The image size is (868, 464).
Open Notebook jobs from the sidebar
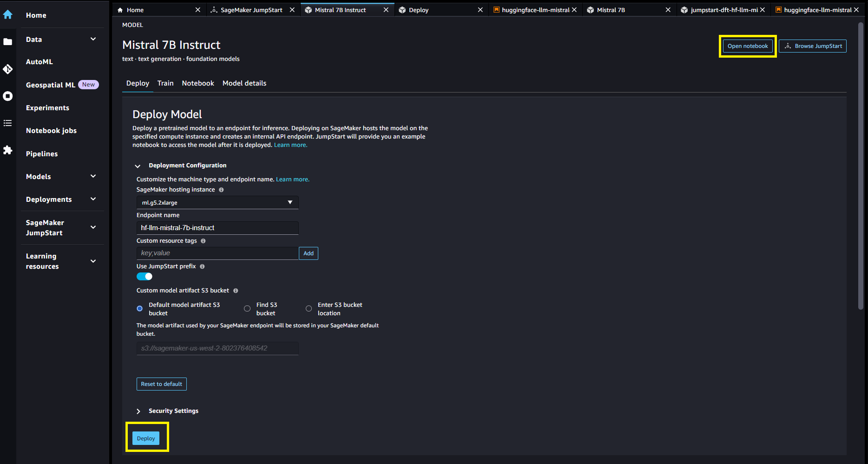point(51,131)
